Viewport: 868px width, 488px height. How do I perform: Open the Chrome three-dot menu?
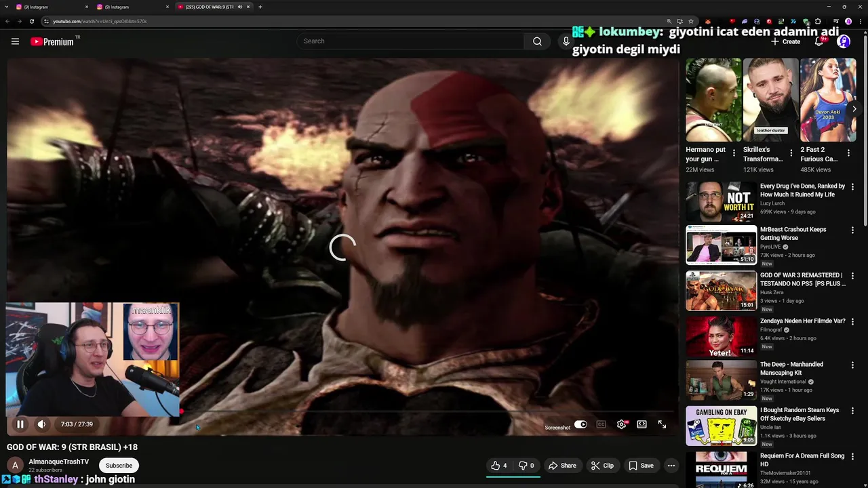[x=861, y=21]
